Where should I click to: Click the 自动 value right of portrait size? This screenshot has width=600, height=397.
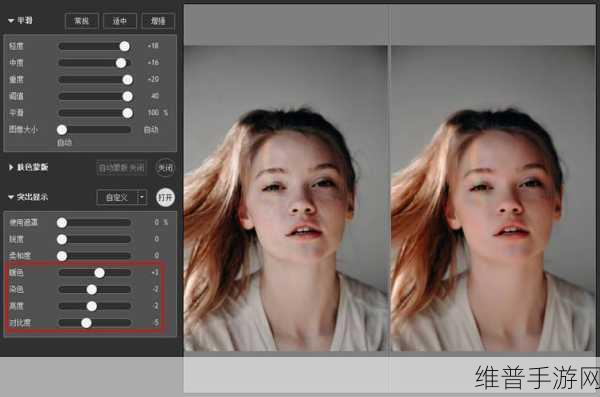pyautogui.click(x=151, y=130)
